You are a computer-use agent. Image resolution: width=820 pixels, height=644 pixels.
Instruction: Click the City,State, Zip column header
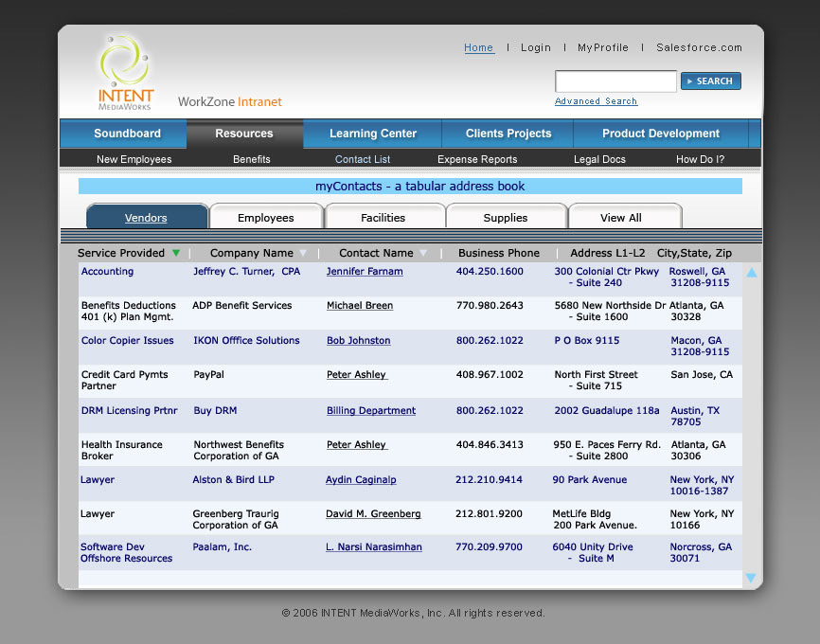[x=694, y=253]
